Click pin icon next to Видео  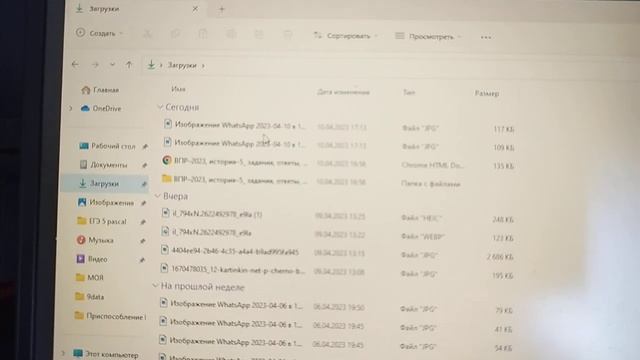[x=142, y=260]
